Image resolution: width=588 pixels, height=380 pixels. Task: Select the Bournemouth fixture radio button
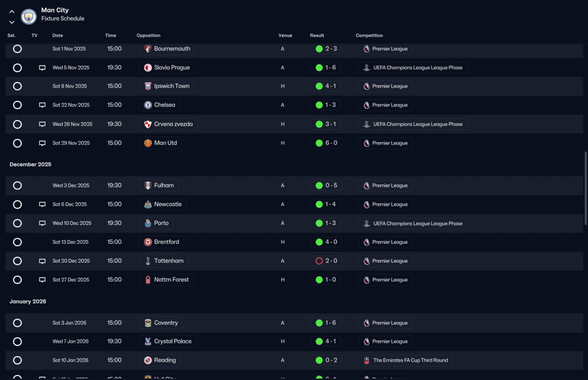(x=17, y=49)
